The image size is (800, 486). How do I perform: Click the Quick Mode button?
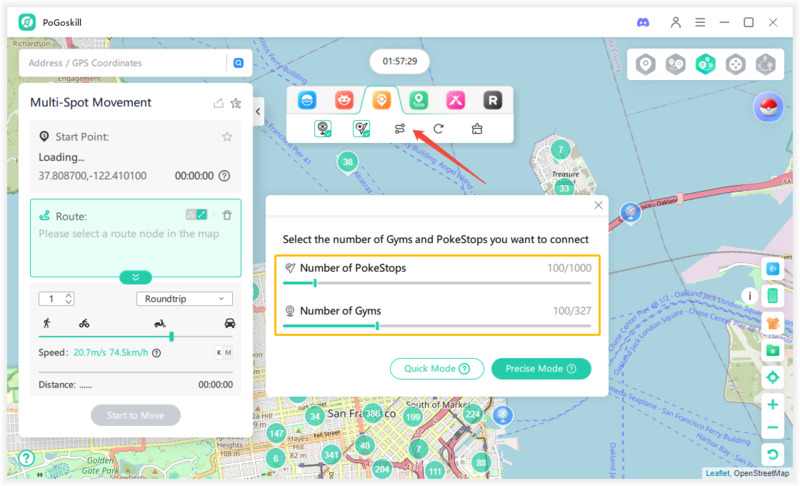(x=437, y=369)
